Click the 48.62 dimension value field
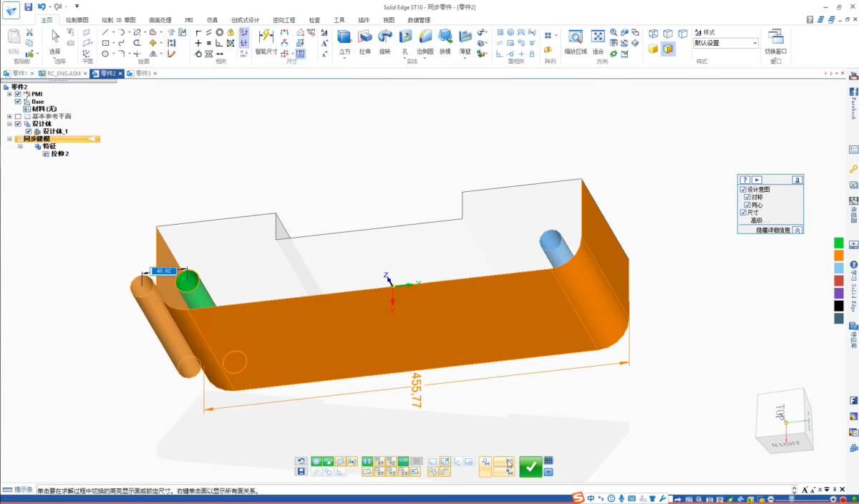This screenshot has width=859, height=504. (163, 271)
